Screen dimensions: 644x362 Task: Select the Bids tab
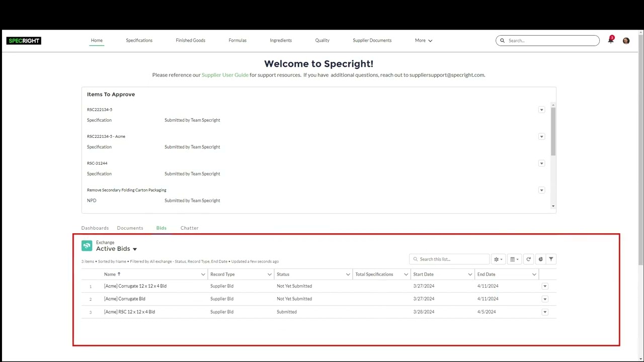tap(161, 228)
